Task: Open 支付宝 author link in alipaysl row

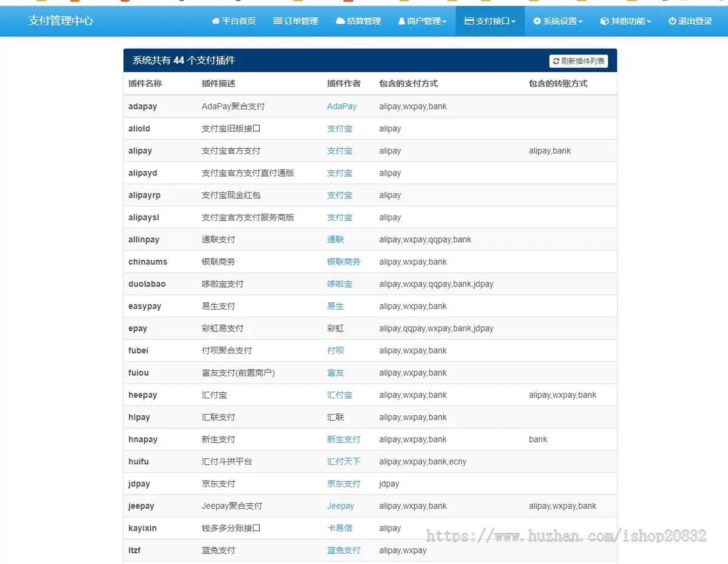Action: 340,217
